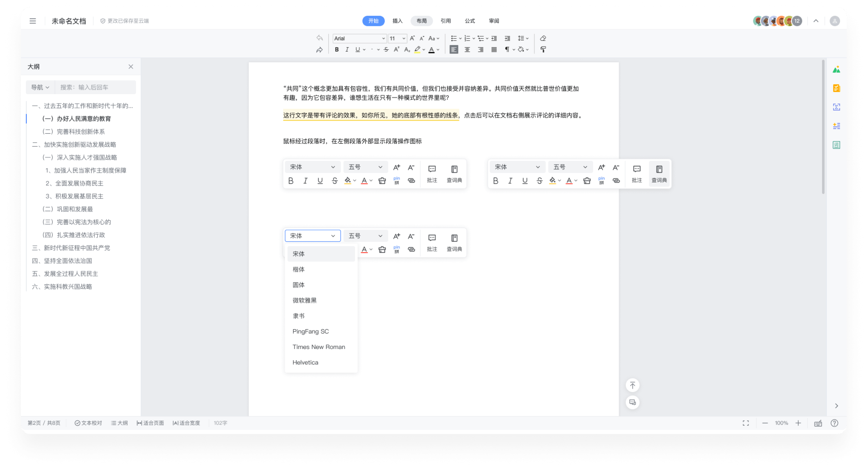Toggle underline in the right floating toolbar

point(525,181)
